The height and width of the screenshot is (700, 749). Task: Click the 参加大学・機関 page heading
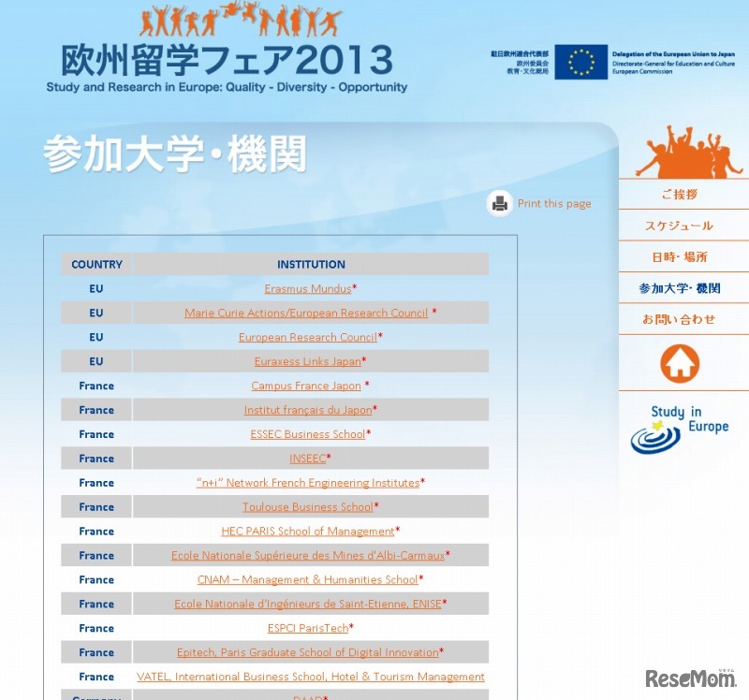tap(175, 154)
